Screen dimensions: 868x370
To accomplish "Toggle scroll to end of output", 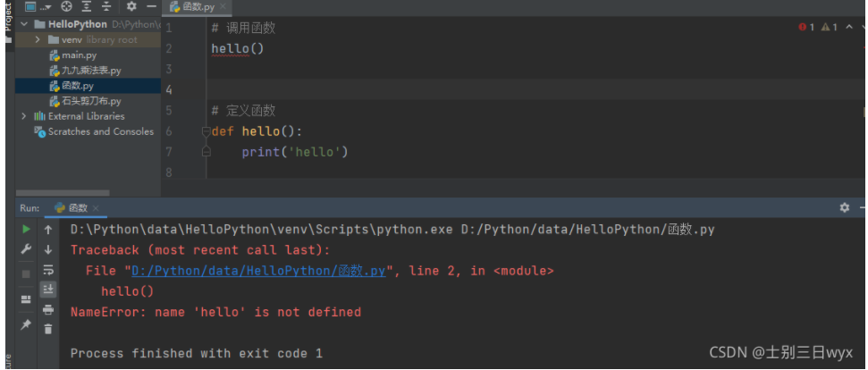I will point(48,290).
